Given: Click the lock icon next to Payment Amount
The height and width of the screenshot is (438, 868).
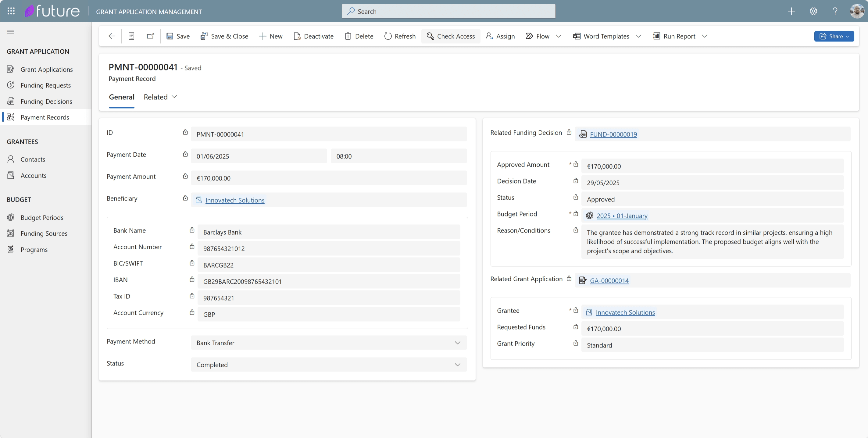Looking at the screenshot, I should (x=185, y=176).
